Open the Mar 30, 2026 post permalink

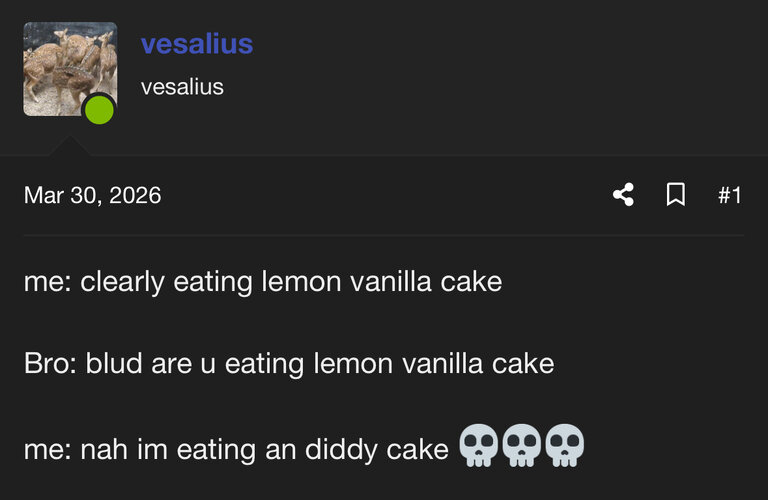pos(93,195)
